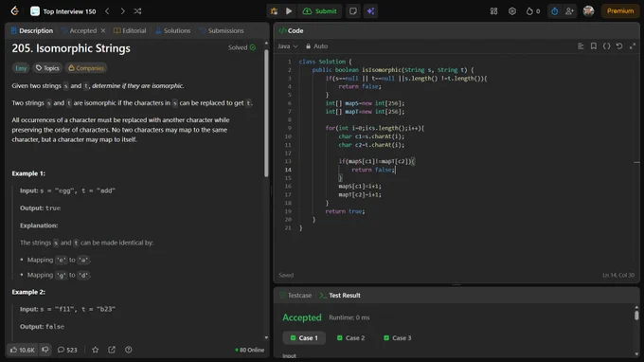Click the Premium button
The height and width of the screenshot is (362, 644).
pos(620,11)
